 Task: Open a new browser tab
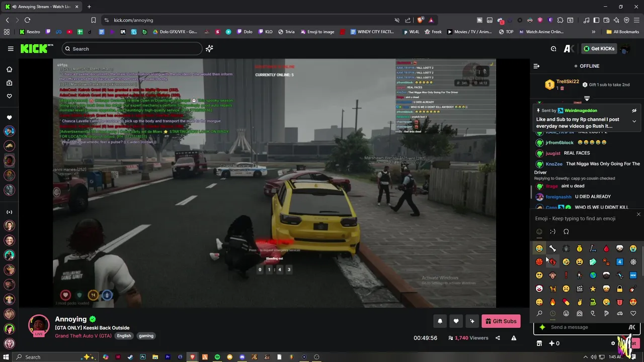[89, 7]
